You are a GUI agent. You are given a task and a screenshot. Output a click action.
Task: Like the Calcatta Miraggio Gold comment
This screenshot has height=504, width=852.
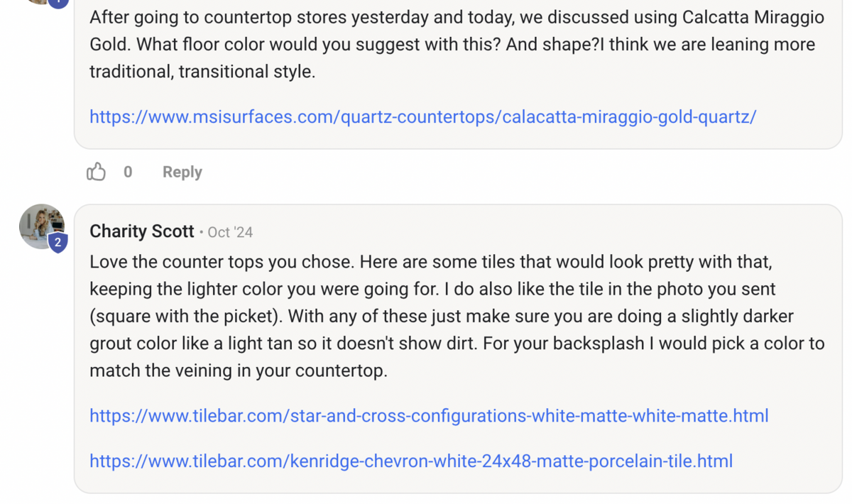click(x=96, y=172)
